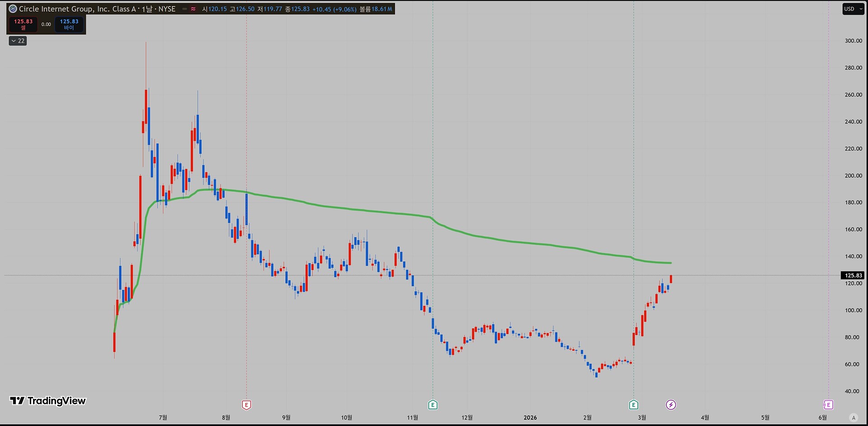Viewport: 868px width, 426px height.
Task: Click the 40.00 price axis label
Action: 852,391
